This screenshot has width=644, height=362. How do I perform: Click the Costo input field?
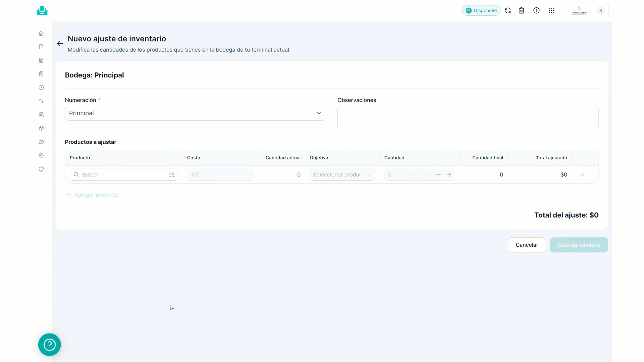220,175
